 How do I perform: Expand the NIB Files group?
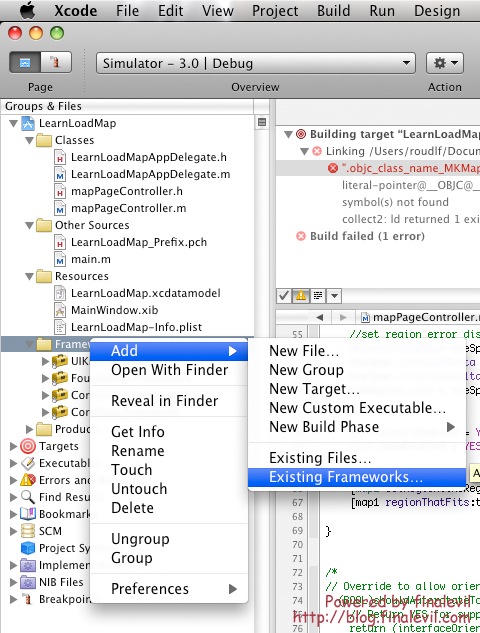pos(13,582)
